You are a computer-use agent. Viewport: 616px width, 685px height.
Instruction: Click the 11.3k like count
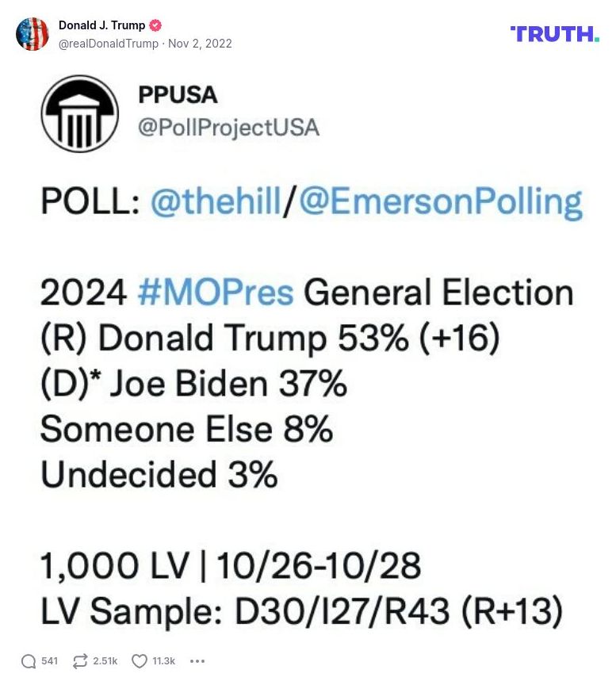click(x=163, y=660)
